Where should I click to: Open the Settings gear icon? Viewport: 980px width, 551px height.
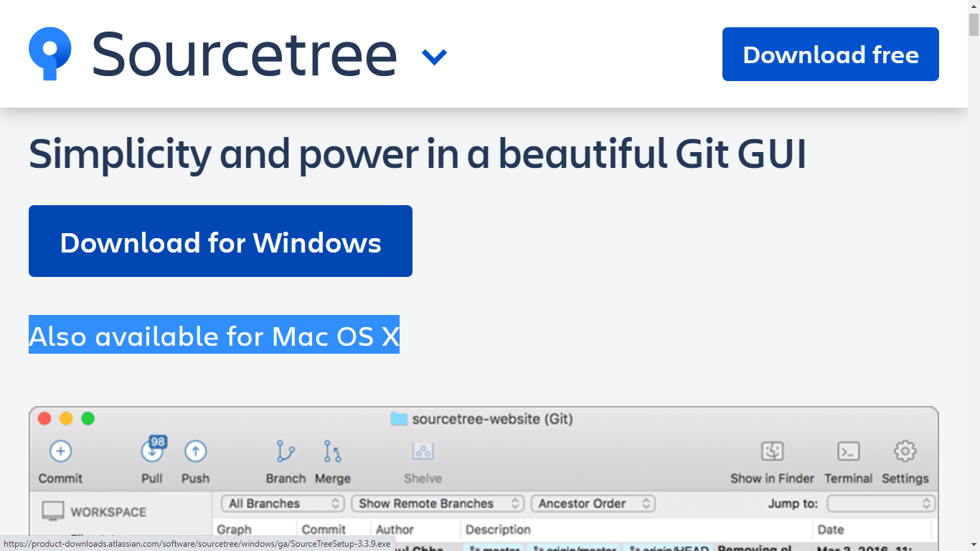click(x=905, y=451)
